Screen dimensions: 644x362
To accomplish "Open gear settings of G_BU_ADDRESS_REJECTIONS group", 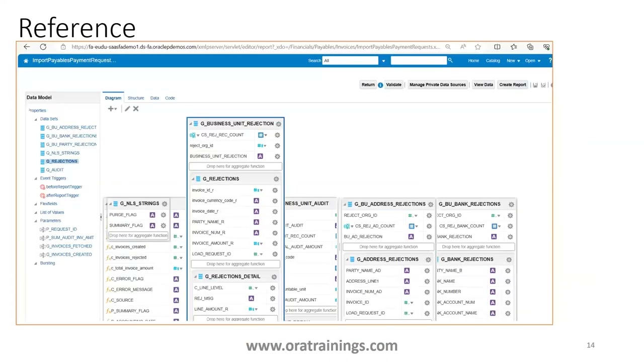I will 431,204.
